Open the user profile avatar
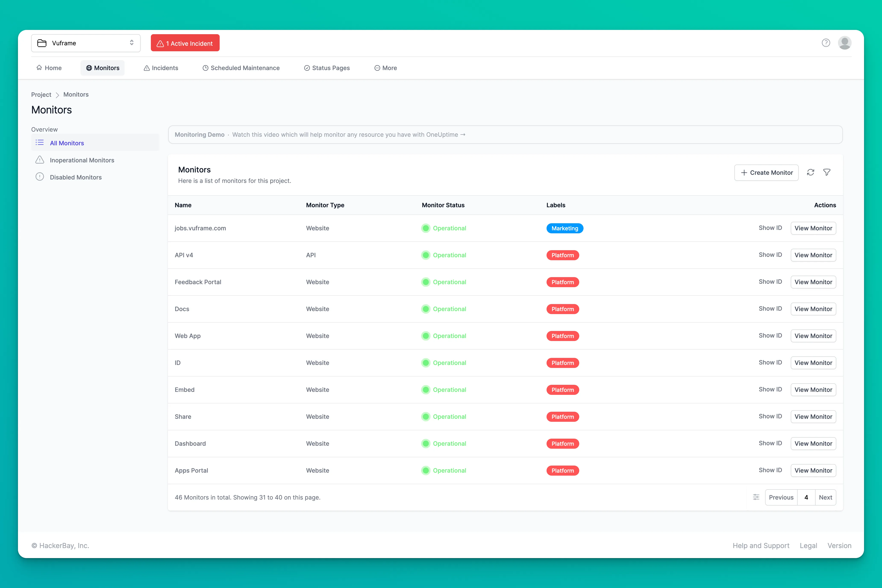This screenshot has height=588, width=882. tap(844, 43)
